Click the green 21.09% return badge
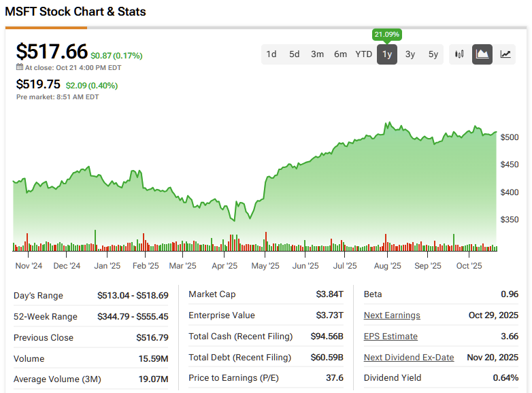The height and width of the screenshot is (393, 532). tap(387, 34)
